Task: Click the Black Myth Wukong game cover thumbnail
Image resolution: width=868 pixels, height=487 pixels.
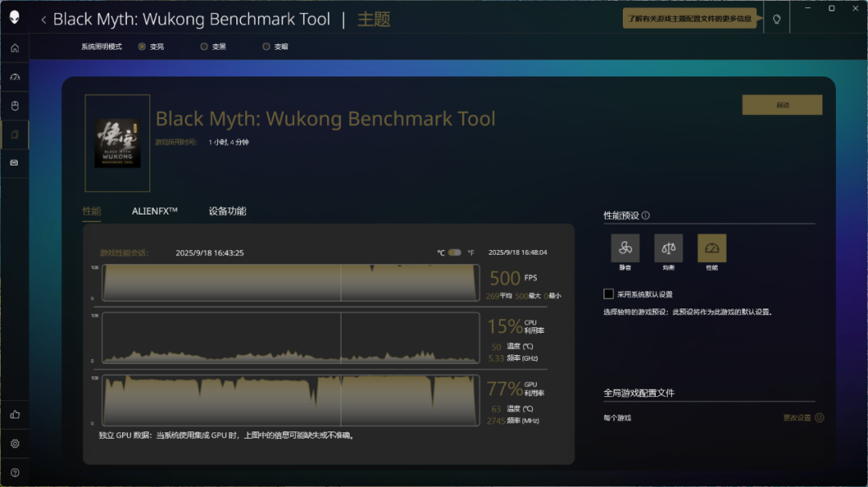Action: coord(117,143)
